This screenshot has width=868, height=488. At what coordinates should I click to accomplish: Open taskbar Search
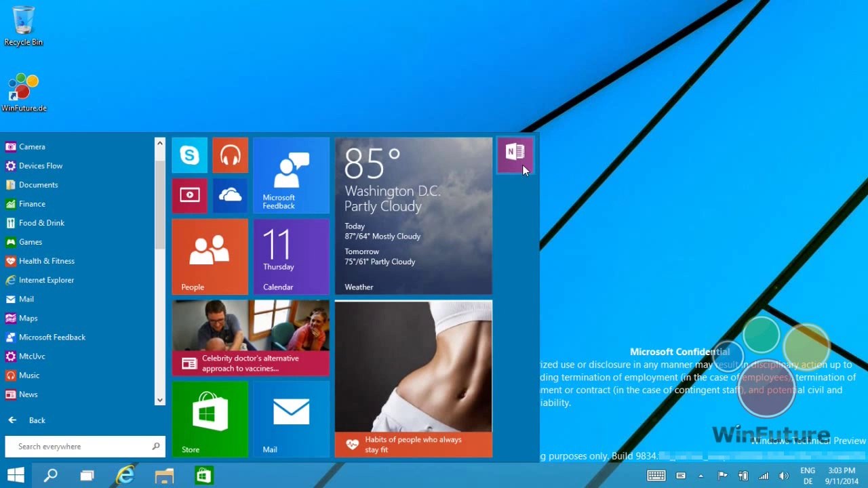tap(51, 475)
